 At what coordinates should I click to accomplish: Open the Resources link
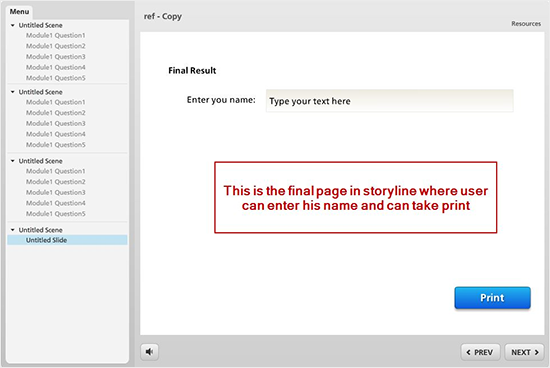(526, 24)
